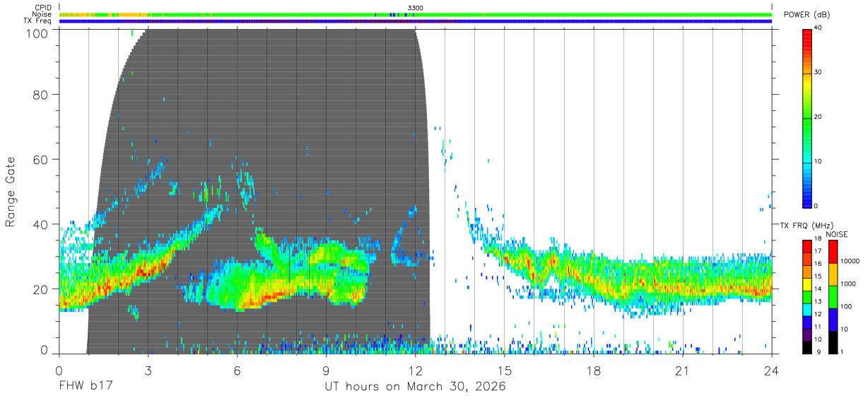Click the 20 tick on POWER scale
The image size is (868, 401).
click(819, 117)
